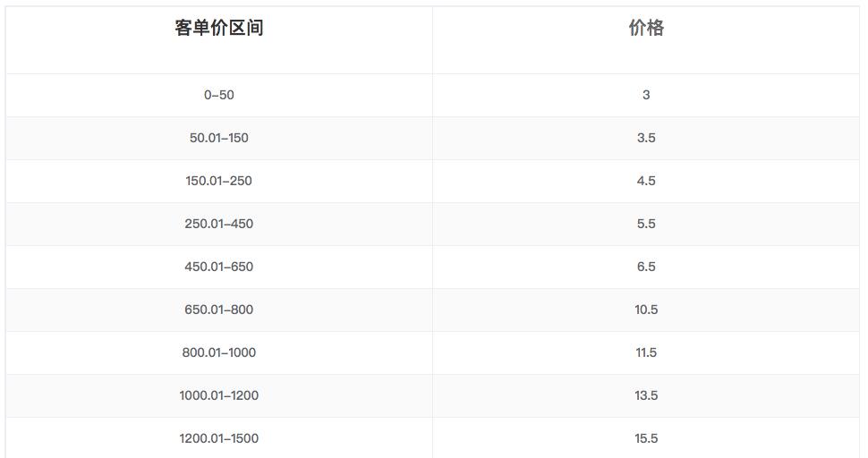Select the 0–50 range cell
Viewport: 868px width, 458px height.
click(x=219, y=95)
